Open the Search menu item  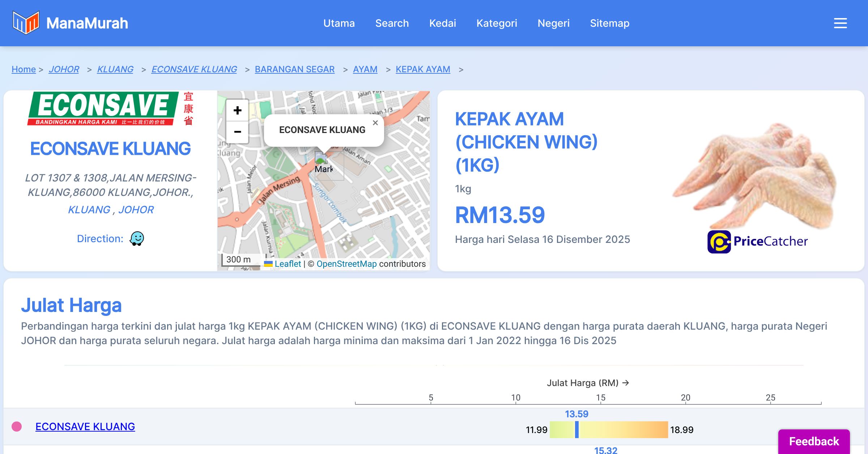pyautogui.click(x=392, y=23)
